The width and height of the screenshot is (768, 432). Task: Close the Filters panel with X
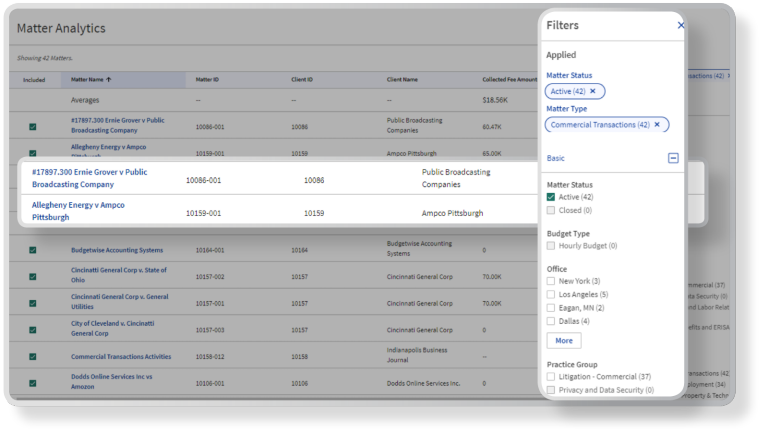pos(681,25)
